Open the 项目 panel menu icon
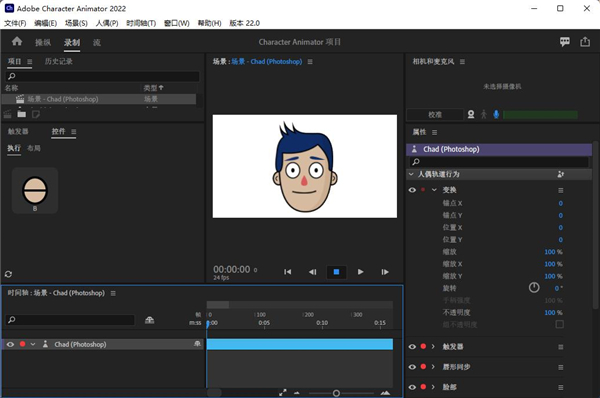600x398 pixels. click(x=30, y=62)
